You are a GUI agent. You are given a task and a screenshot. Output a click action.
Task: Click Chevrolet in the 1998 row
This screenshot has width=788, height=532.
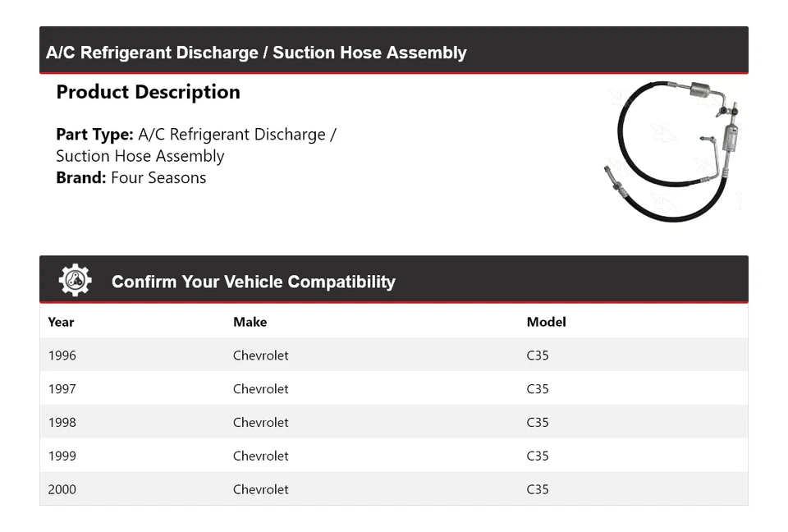click(260, 423)
